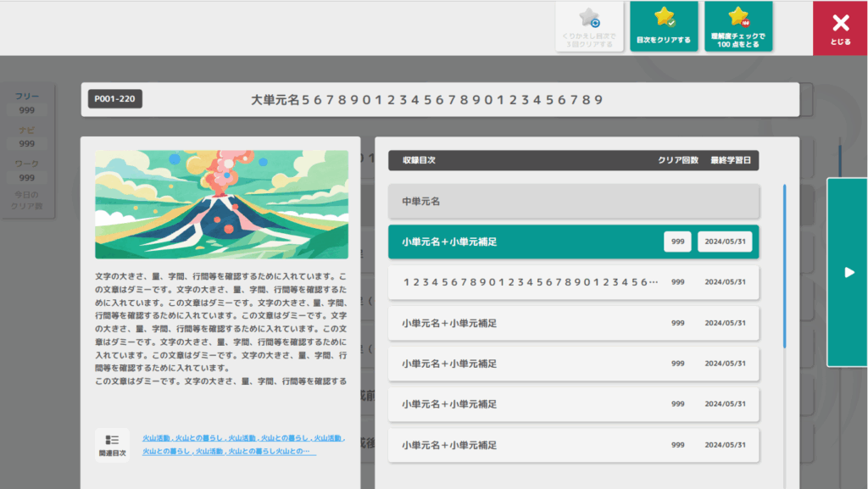
Task: Click the greyed くりかえし目次で3回クリアする badge
Action: pyautogui.click(x=589, y=26)
